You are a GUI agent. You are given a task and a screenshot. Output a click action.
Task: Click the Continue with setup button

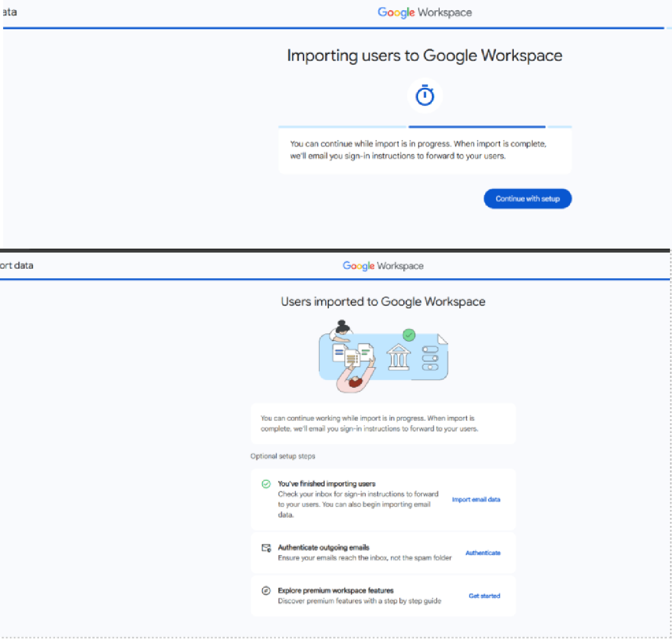pyautogui.click(x=528, y=199)
